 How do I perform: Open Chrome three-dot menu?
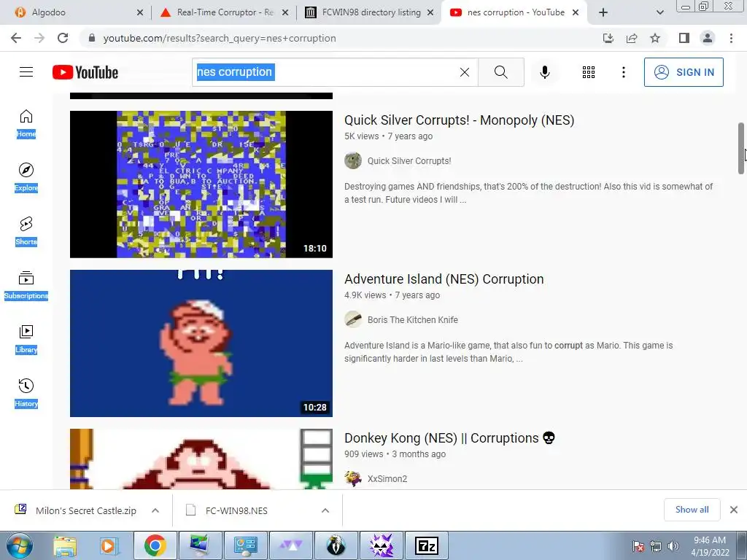coord(731,38)
